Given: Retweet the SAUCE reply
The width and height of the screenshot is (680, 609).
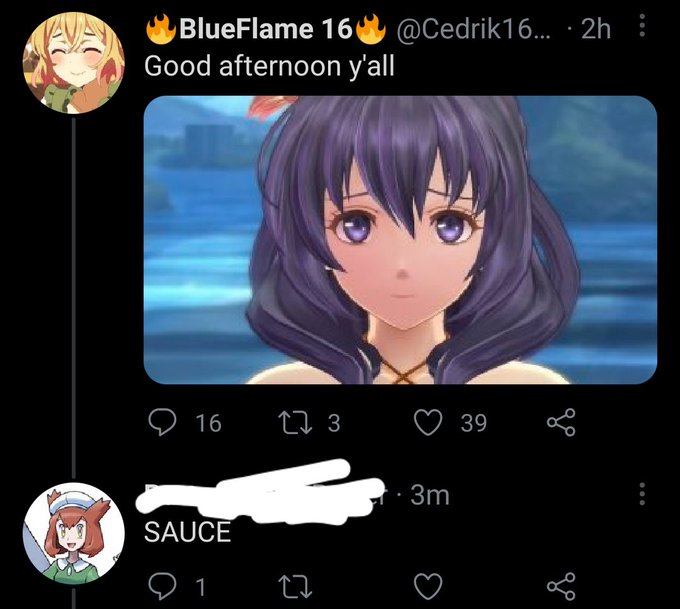Looking at the screenshot, I should click(x=295, y=586).
